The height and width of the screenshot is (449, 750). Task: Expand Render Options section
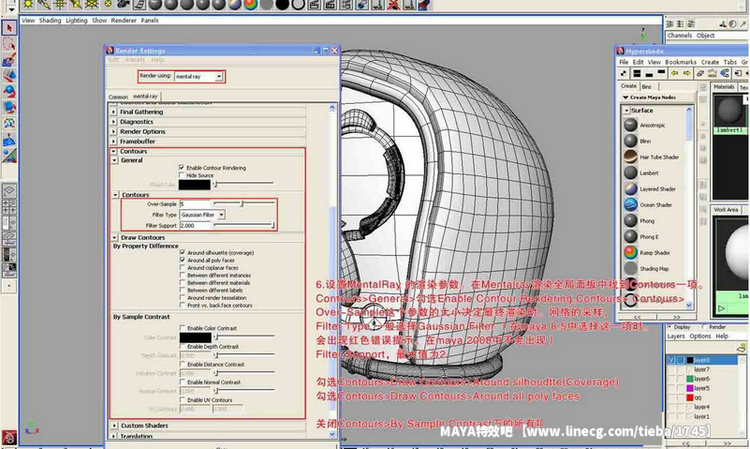tap(113, 131)
